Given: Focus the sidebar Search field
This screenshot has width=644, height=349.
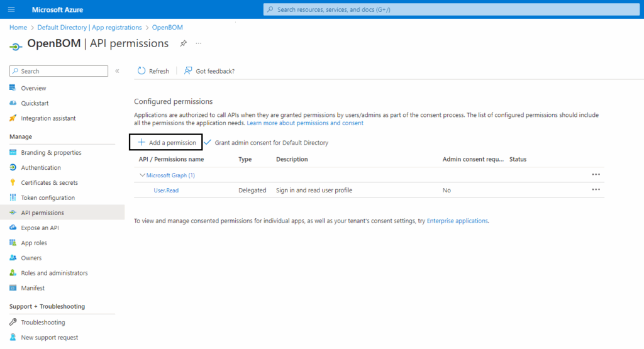Looking at the screenshot, I should (x=58, y=71).
